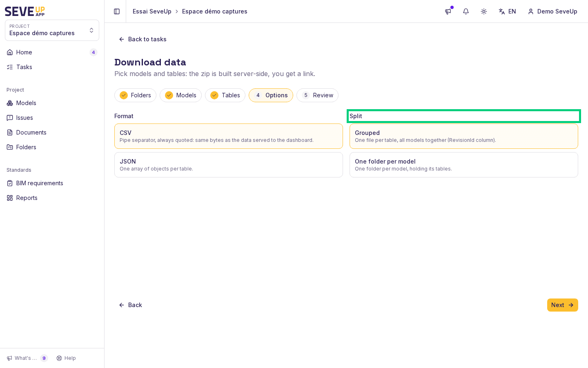Jump to the Folders step

135,95
